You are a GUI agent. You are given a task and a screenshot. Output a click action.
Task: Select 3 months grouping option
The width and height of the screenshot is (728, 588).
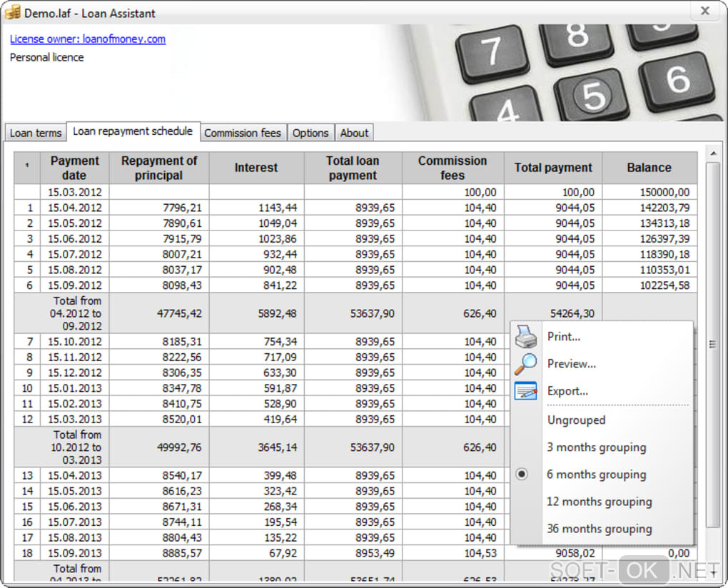pos(597,447)
